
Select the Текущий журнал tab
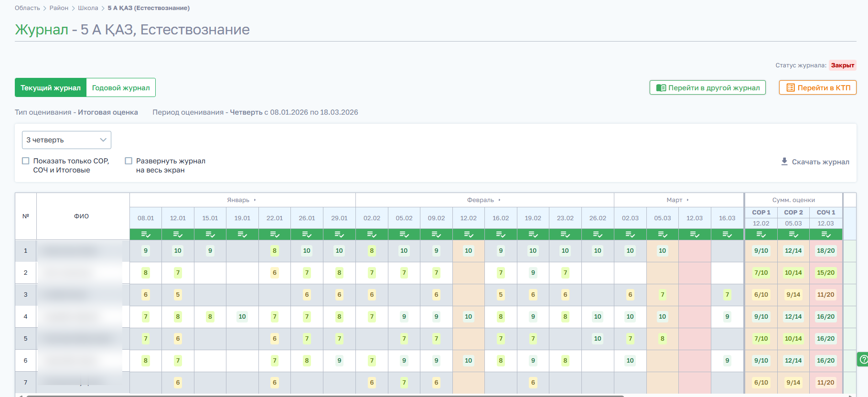coord(51,87)
